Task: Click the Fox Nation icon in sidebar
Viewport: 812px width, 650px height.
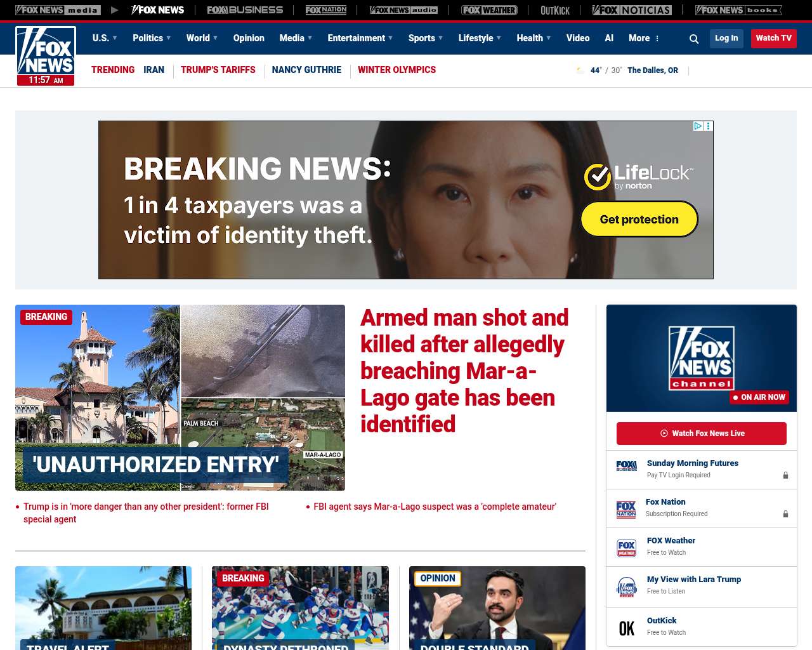Action: [x=626, y=509]
